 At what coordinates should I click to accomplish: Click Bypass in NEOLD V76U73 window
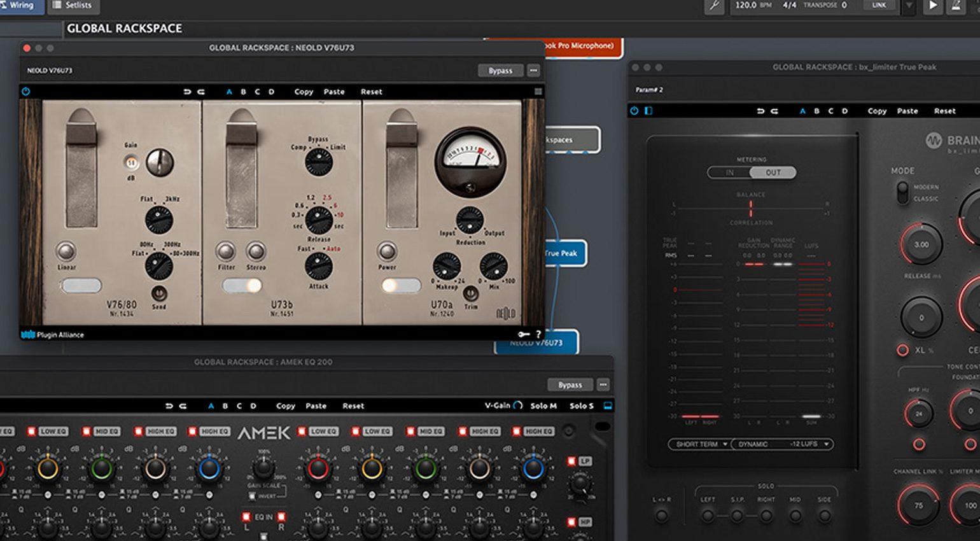point(500,71)
